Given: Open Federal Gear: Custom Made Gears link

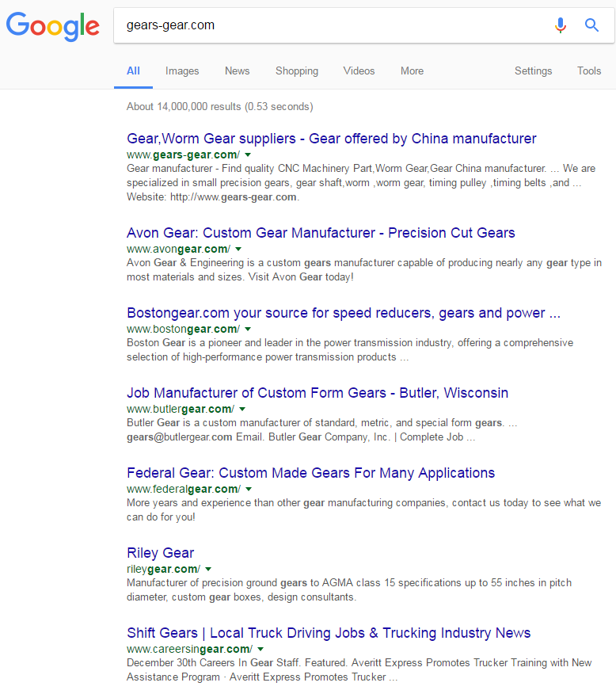Looking at the screenshot, I should click(x=310, y=473).
